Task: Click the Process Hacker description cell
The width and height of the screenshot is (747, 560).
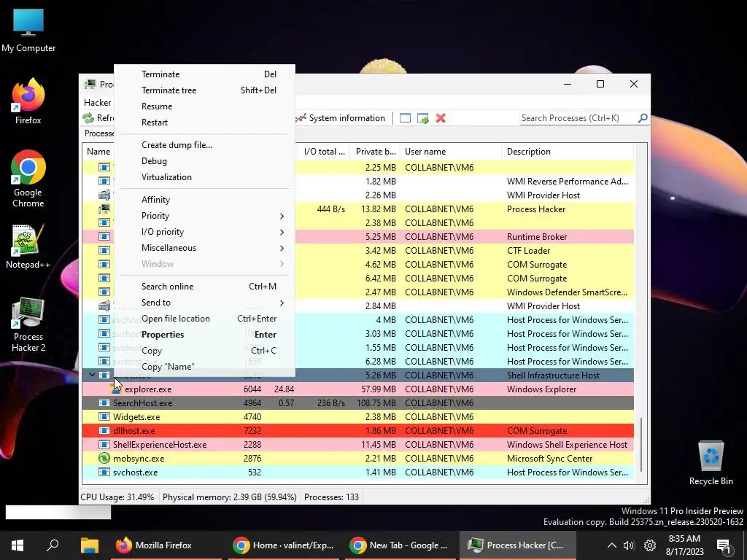Action: coord(536,209)
